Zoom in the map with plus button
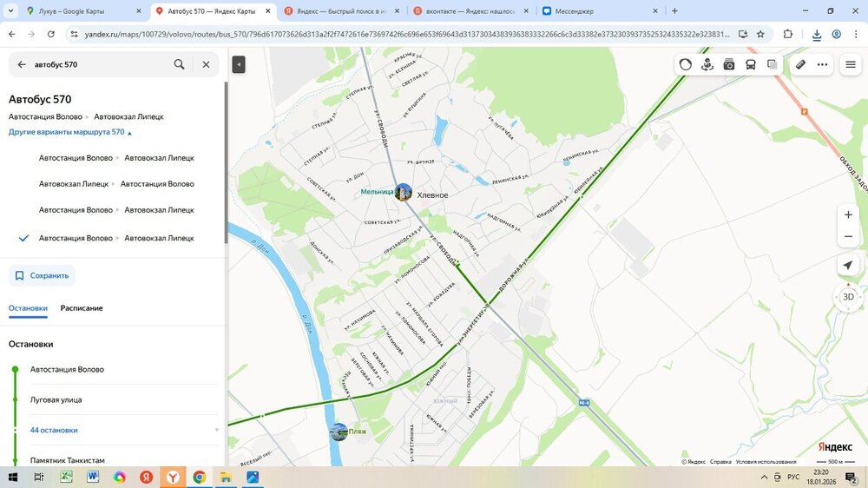 [848, 214]
